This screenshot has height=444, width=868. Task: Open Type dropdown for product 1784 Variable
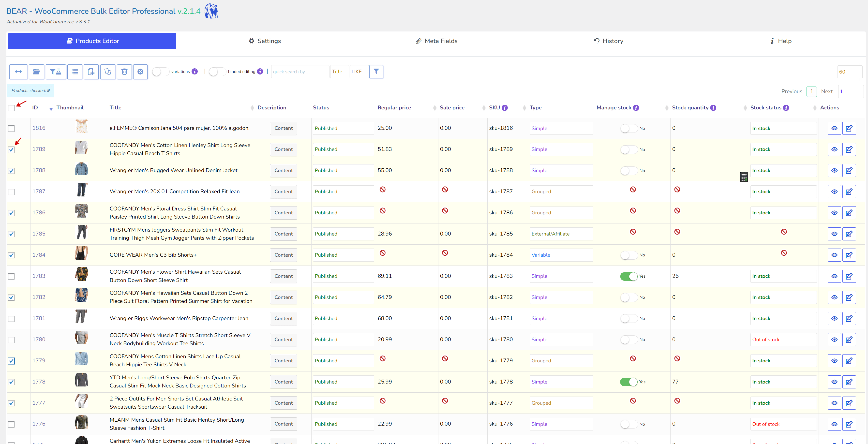point(561,255)
